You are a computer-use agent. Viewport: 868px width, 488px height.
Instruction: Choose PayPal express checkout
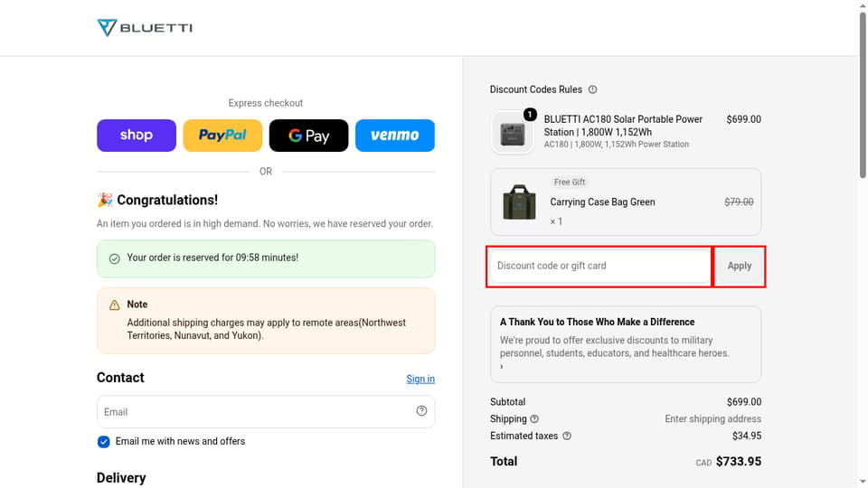[x=222, y=135]
